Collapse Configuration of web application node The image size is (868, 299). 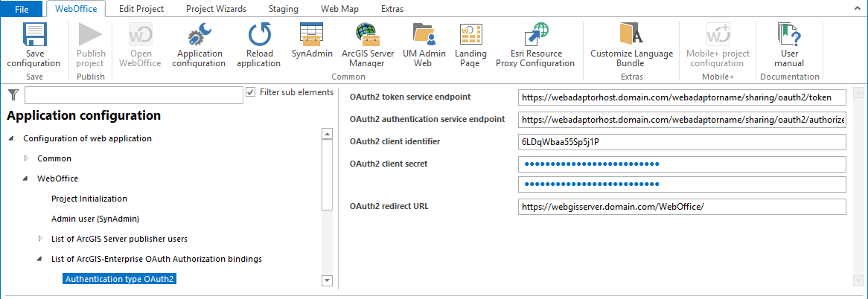(12, 139)
